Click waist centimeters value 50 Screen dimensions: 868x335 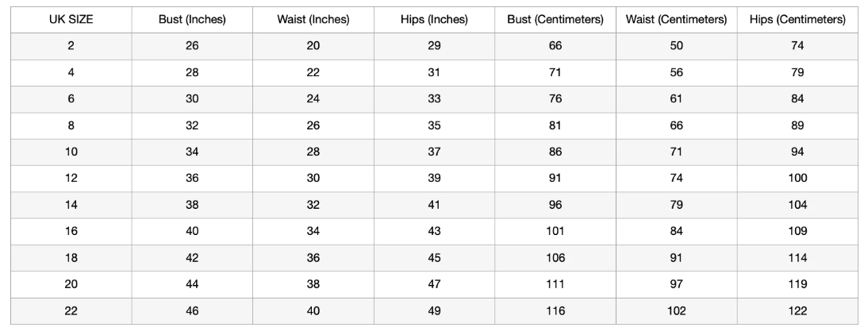point(677,46)
